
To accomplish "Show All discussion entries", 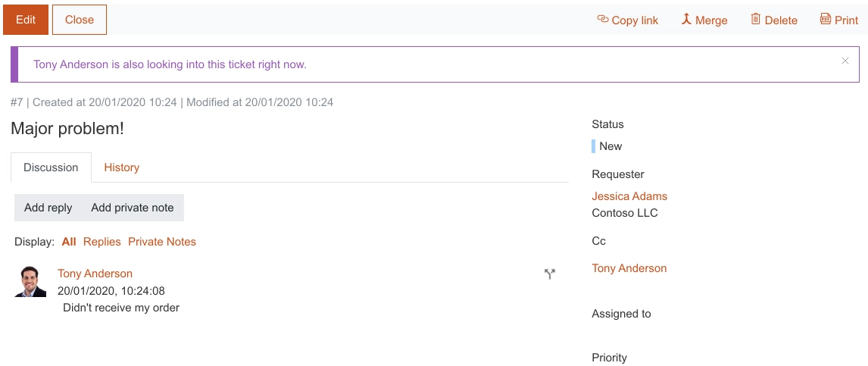I will click(69, 242).
